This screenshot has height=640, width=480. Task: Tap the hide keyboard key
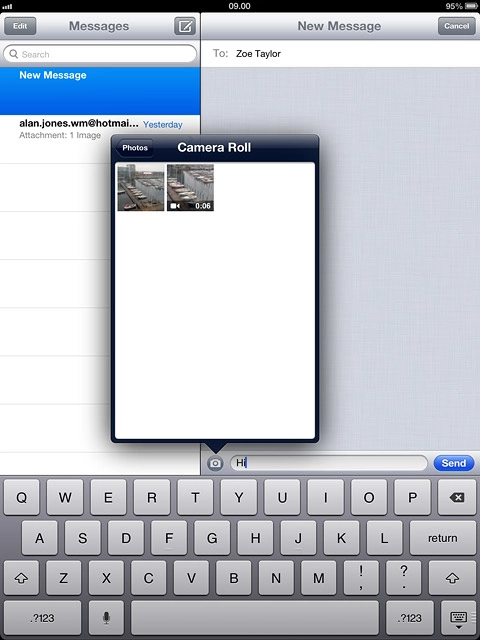(458, 618)
